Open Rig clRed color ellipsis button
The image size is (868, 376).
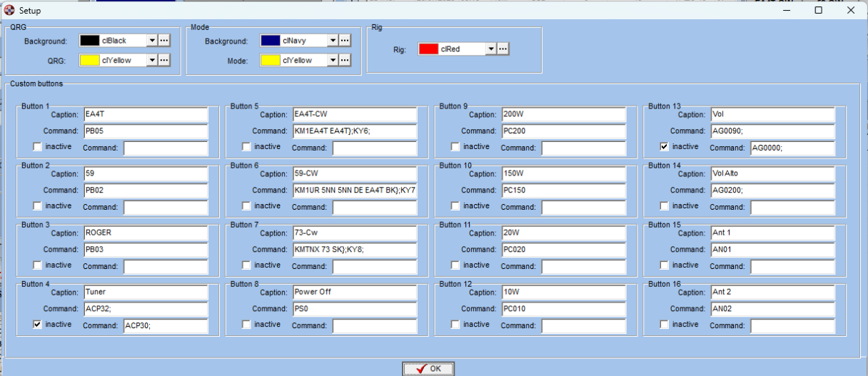tap(503, 49)
